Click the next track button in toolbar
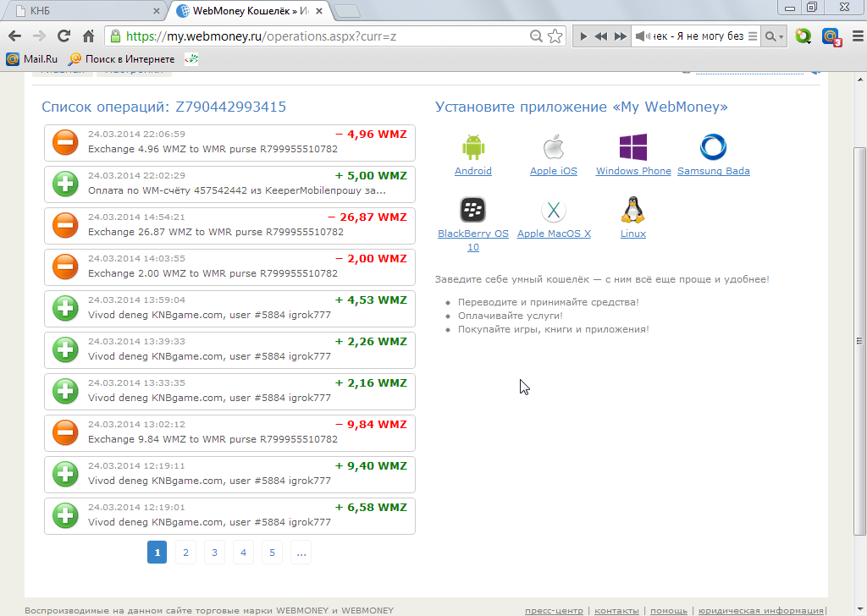This screenshot has width=867, height=616. [621, 36]
